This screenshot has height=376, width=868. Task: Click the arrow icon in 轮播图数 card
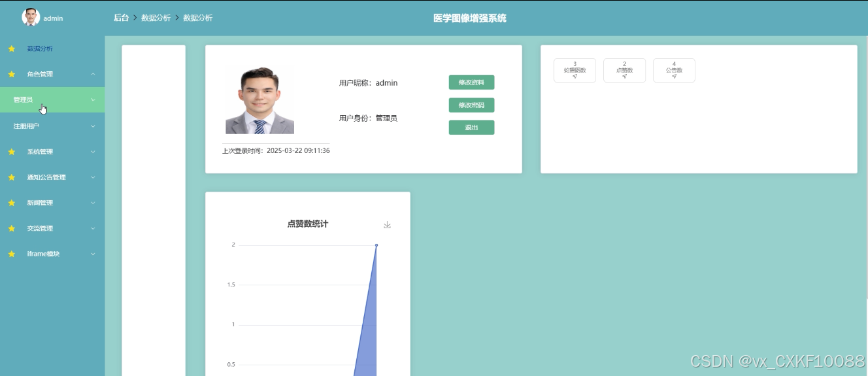click(575, 77)
